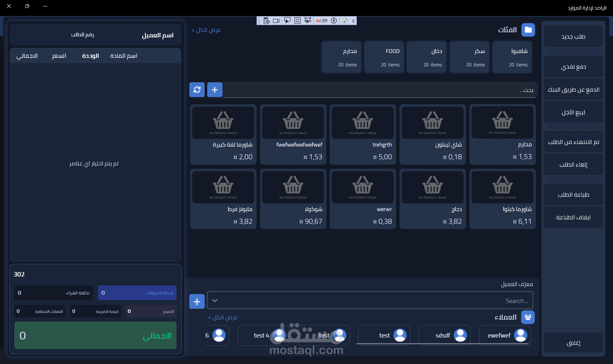Click the categories folder icon
The height and width of the screenshot is (364, 613).
click(x=528, y=30)
